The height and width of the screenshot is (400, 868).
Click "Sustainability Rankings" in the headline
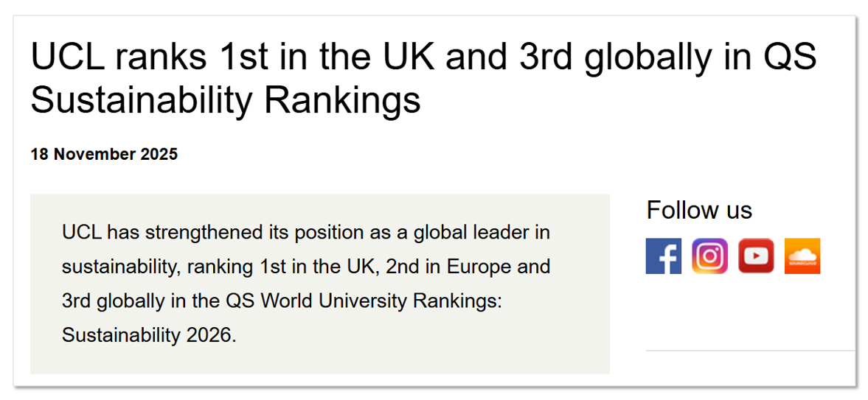(x=225, y=99)
